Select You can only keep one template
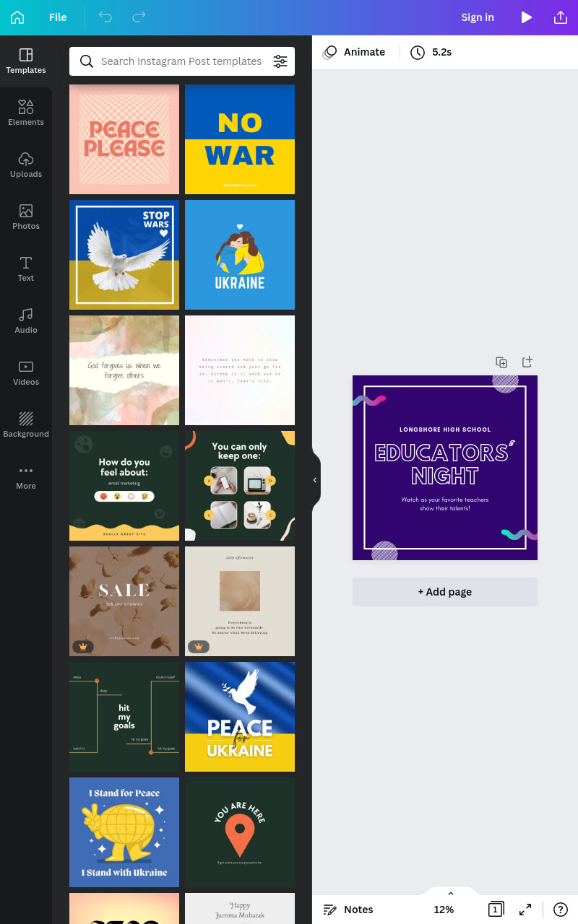This screenshot has width=578, height=924. pos(240,486)
